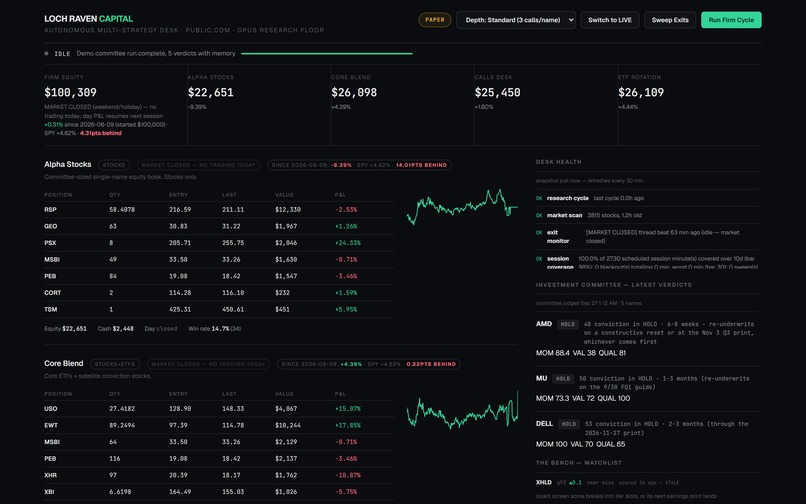
Task: Click the DESK HEALTH section heading
Action: point(558,162)
